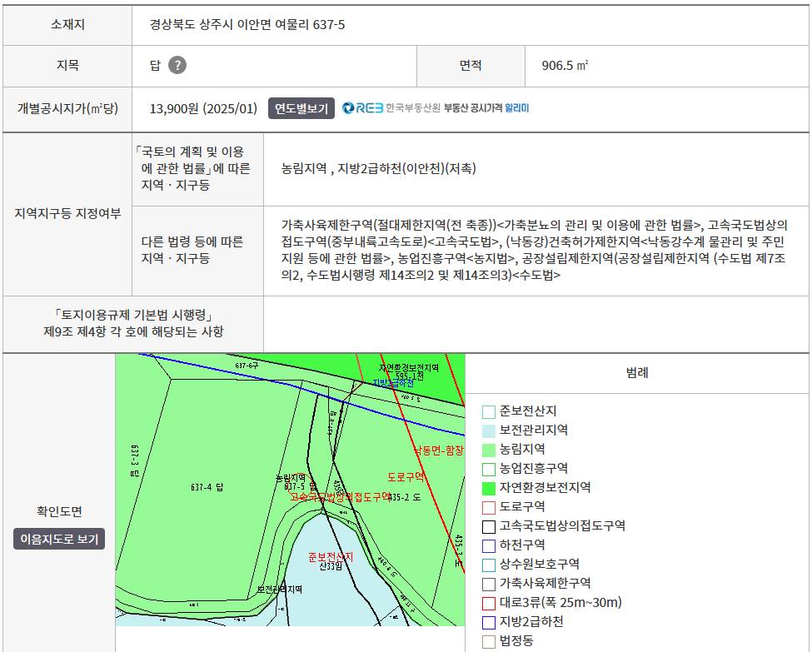Click the 준보전산지 label on the map
The width and height of the screenshot is (812, 652).
point(331,557)
